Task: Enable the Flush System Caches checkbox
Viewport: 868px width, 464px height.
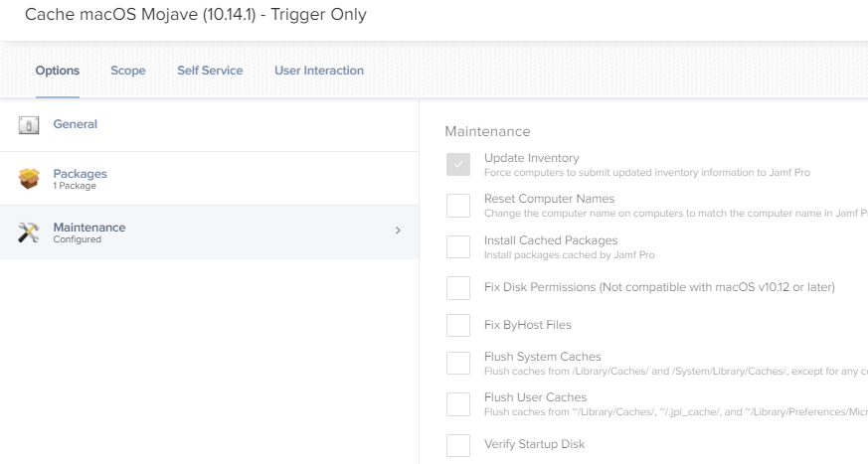Action: tap(458, 363)
